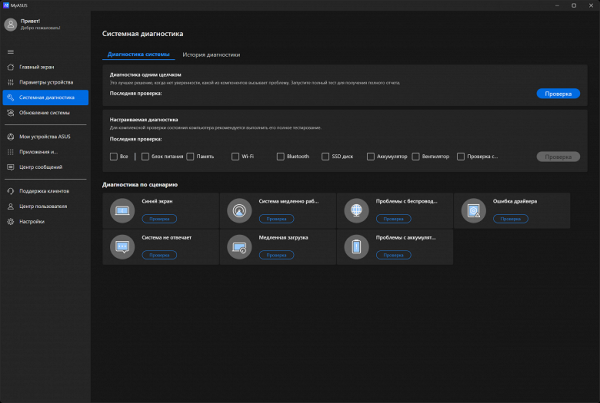Check the Bluetooth checkbox

pyautogui.click(x=280, y=156)
